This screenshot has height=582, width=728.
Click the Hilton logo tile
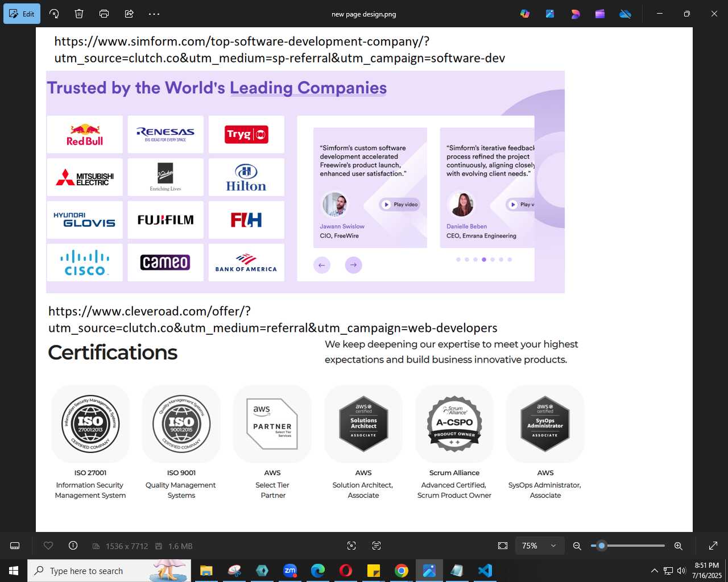246,177
